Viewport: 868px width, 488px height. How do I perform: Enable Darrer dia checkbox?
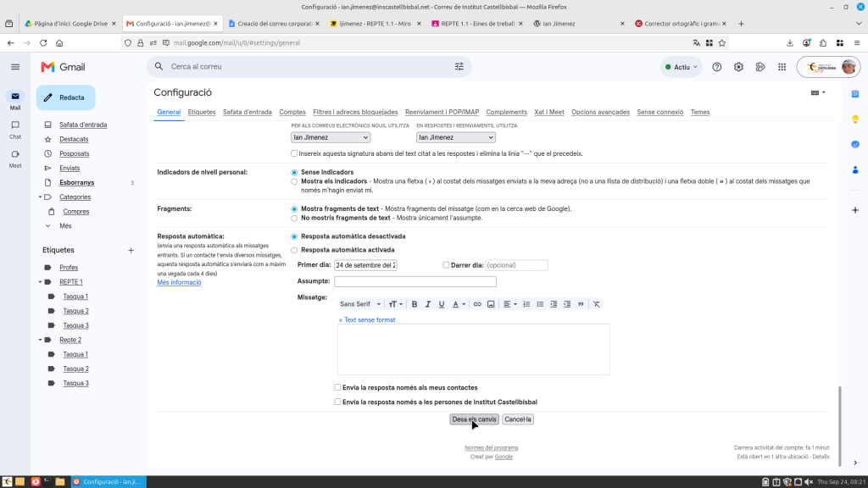(446, 265)
